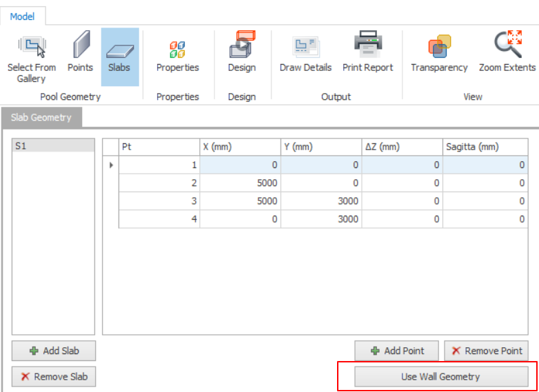This screenshot has width=539, height=392.
Task: Click the Remove Slab button
Action: (x=54, y=377)
